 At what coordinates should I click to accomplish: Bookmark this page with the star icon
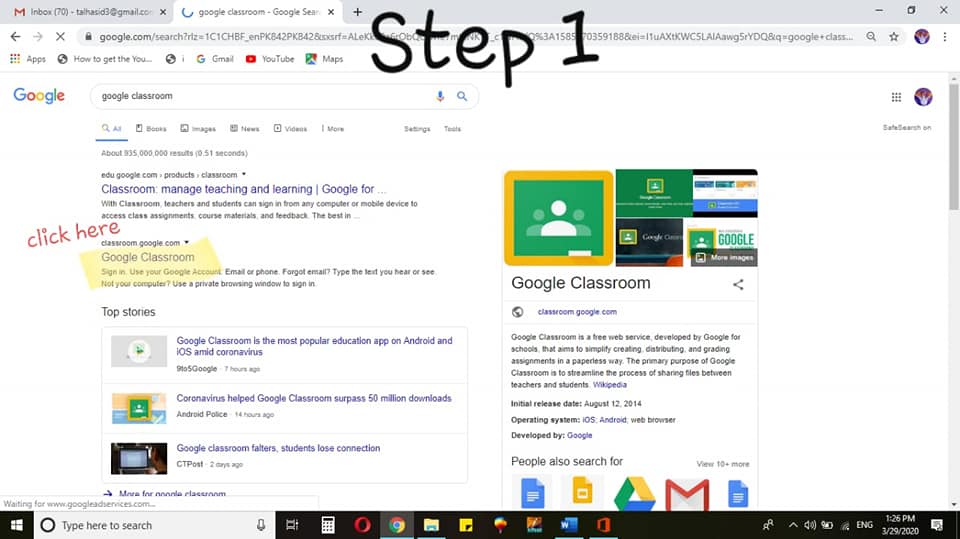click(894, 37)
